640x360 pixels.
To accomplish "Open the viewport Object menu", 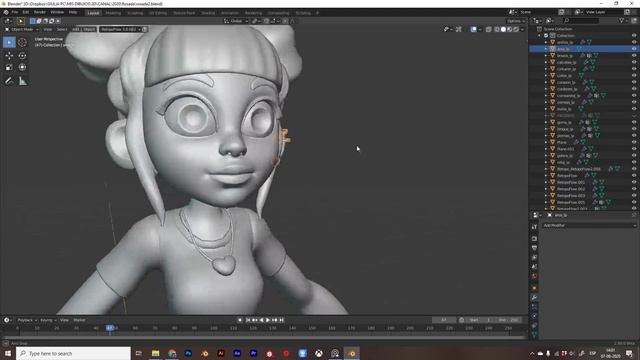I will [x=89, y=29].
